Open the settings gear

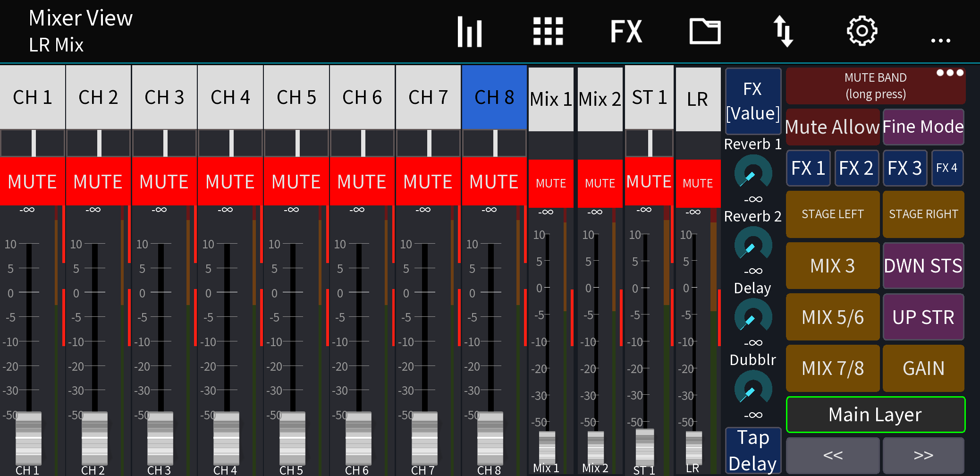pyautogui.click(x=862, y=31)
